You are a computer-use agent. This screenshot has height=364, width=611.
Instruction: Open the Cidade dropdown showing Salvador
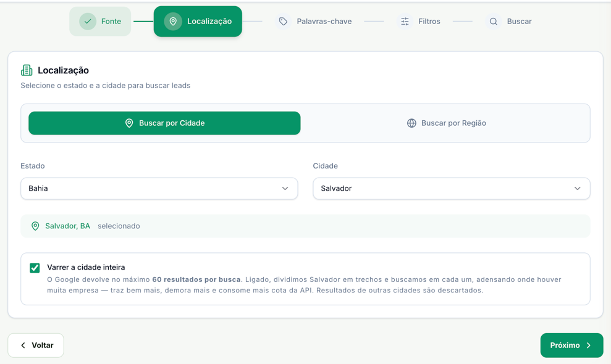(451, 188)
